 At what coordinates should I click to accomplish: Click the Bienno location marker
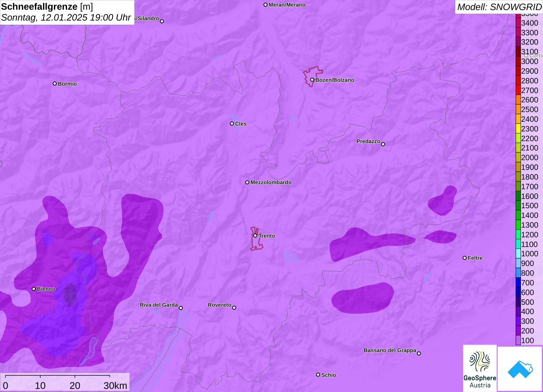(34, 289)
